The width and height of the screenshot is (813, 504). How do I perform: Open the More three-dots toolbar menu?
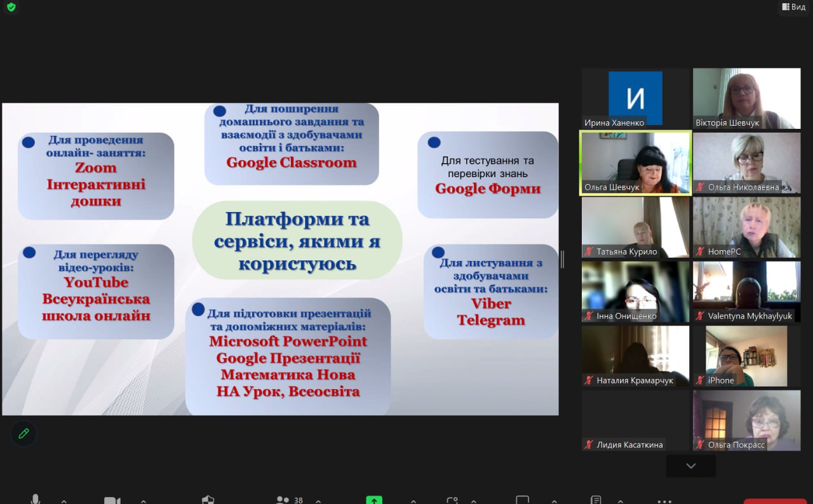tap(663, 501)
